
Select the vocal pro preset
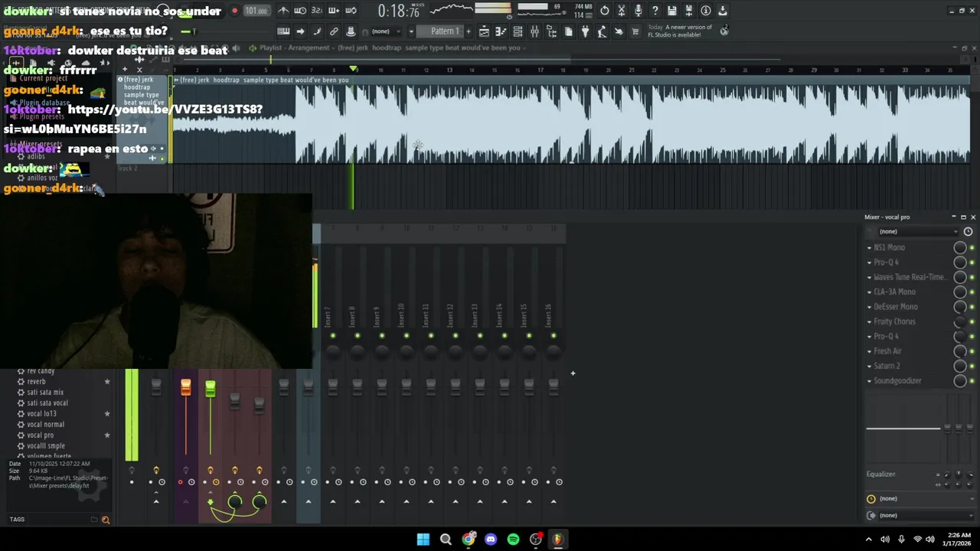pyautogui.click(x=40, y=435)
